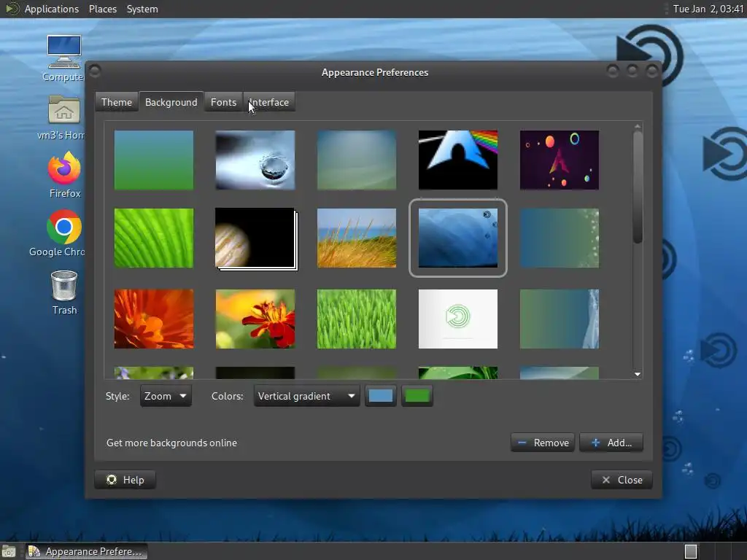Switch to the Fonts tab
Screen dimensions: 747x560
coord(223,102)
